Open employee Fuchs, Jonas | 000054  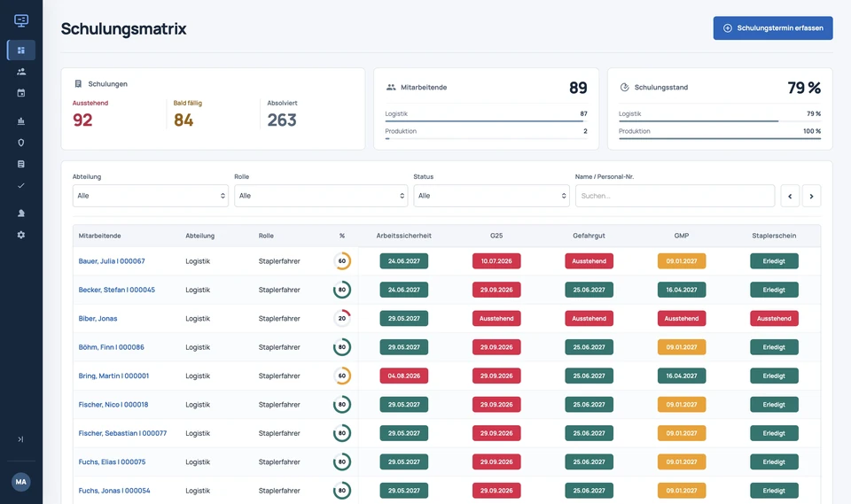(x=114, y=491)
